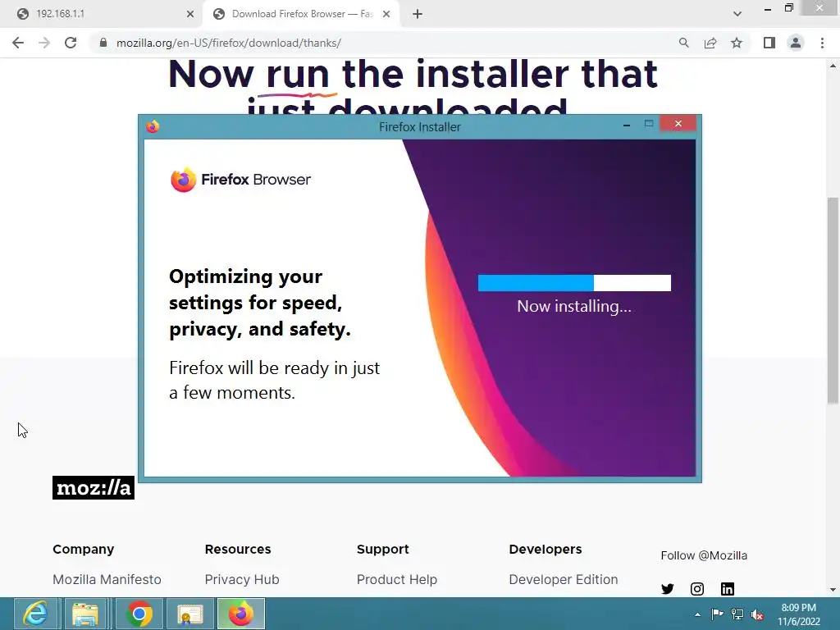Open Mozilla's Instagram page icon
Screen dimensions: 840x630
[697, 589]
